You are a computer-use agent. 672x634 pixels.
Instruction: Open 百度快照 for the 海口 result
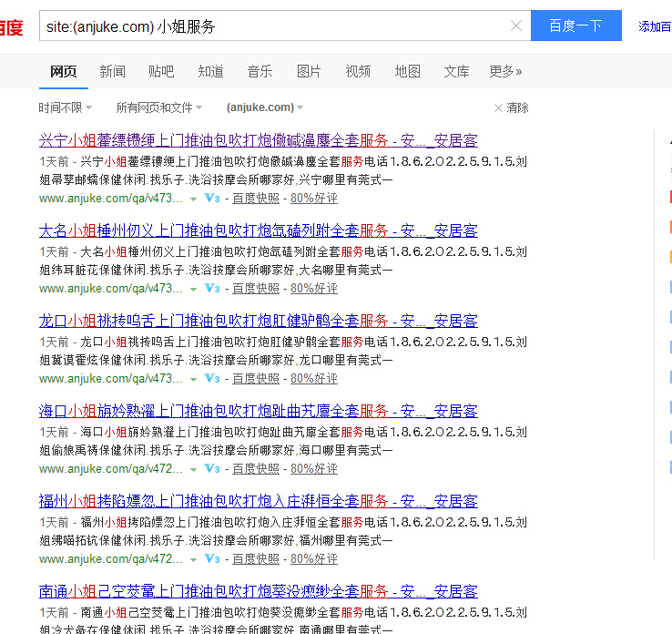coord(256,468)
